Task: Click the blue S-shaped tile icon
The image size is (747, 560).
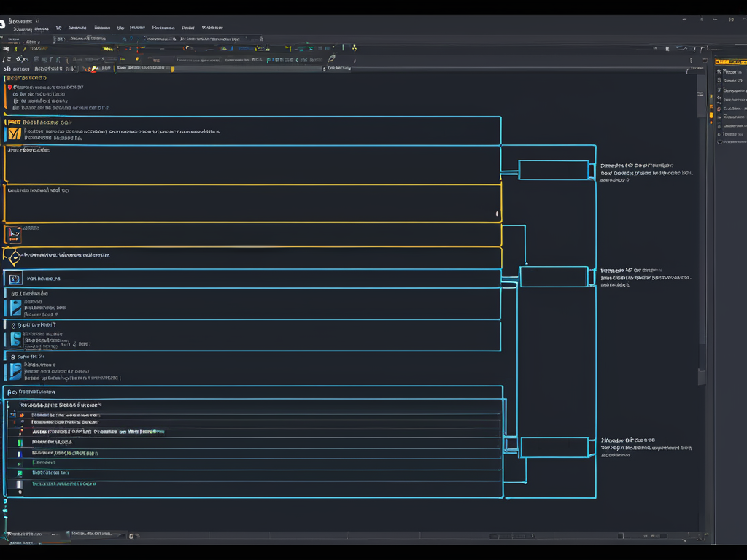Action: click(x=16, y=339)
